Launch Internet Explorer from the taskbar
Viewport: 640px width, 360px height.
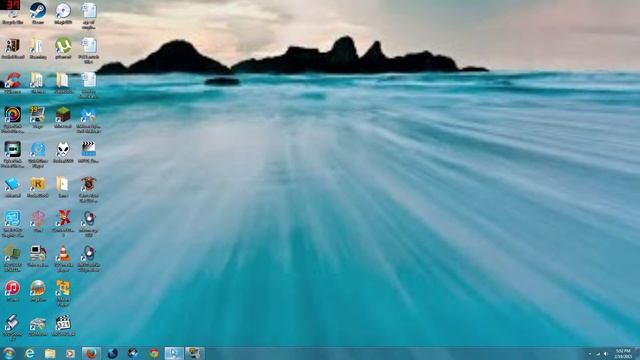[29, 353]
